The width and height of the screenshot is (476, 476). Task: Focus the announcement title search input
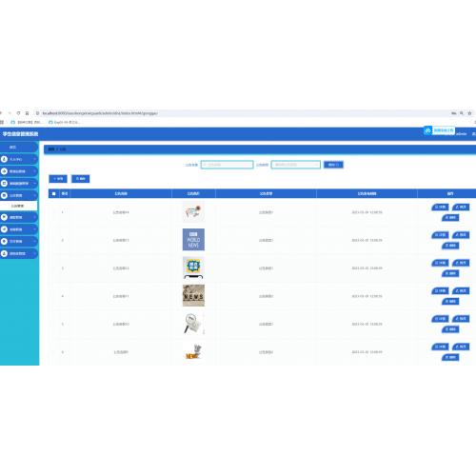[228, 165]
